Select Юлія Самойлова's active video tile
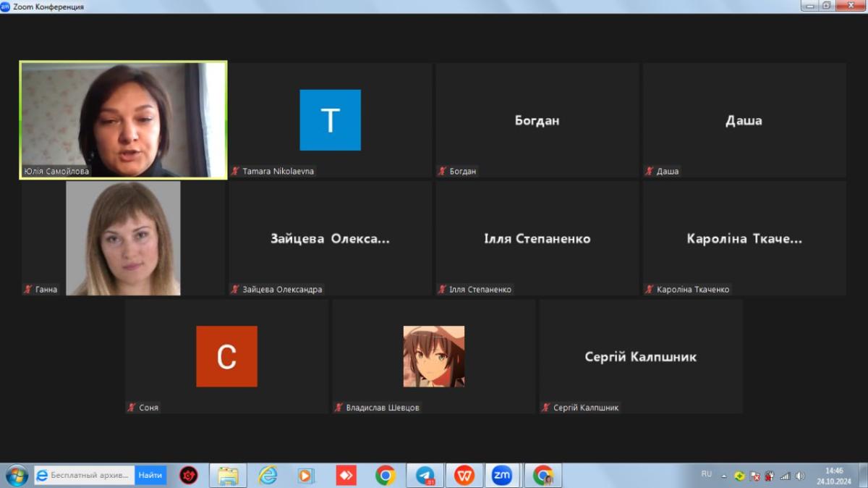This screenshot has height=488, width=868. click(123, 119)
